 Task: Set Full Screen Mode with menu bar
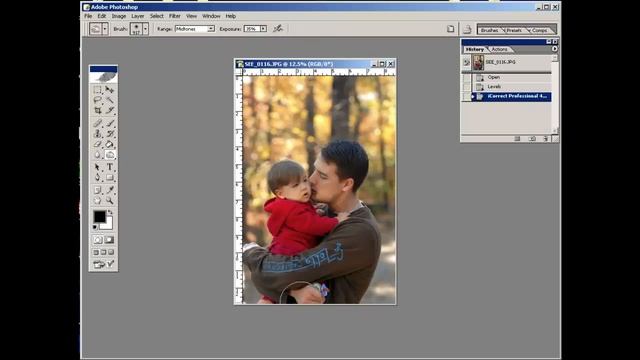103,252
